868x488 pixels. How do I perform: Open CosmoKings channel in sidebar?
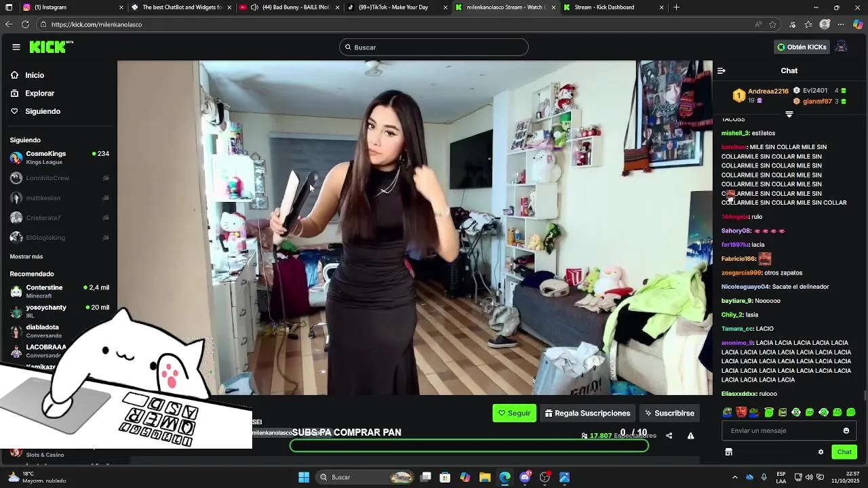[x=60, y=158]
